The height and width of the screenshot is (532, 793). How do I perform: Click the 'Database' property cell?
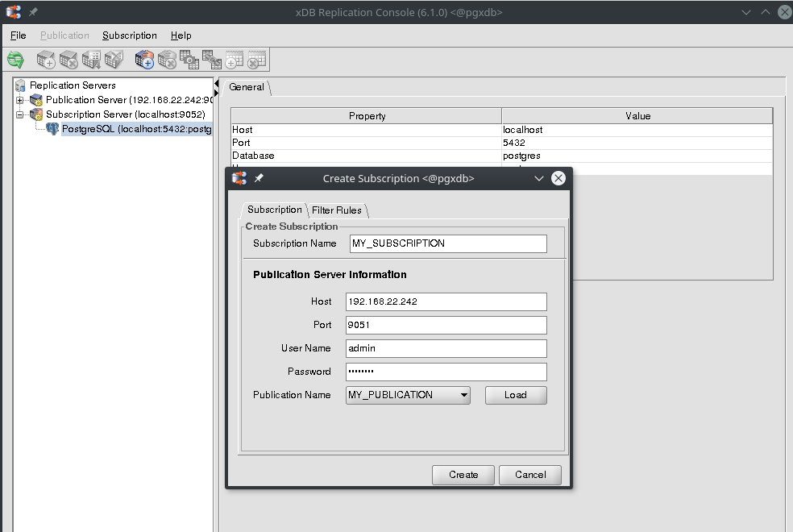point(367,156)
